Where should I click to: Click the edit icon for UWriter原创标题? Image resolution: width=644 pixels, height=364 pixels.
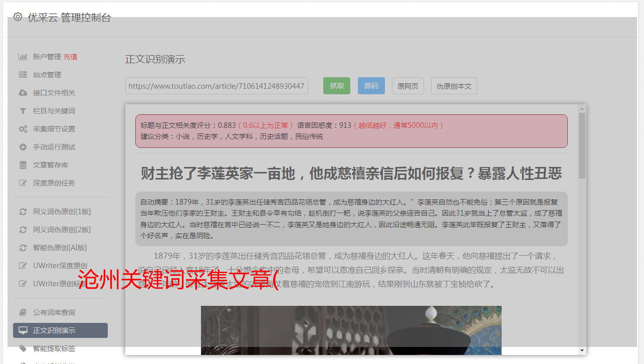click(x=23, y=284)
